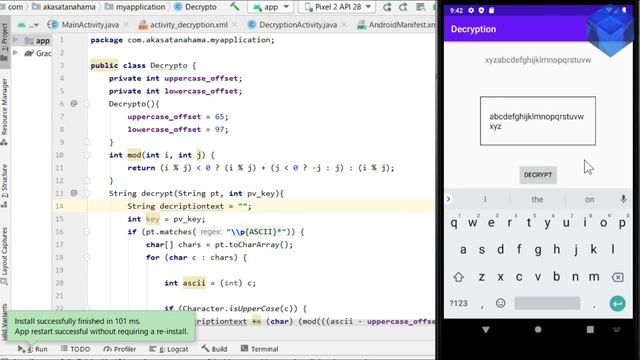Tap the green enter key on keyboard

coord(618,303)
